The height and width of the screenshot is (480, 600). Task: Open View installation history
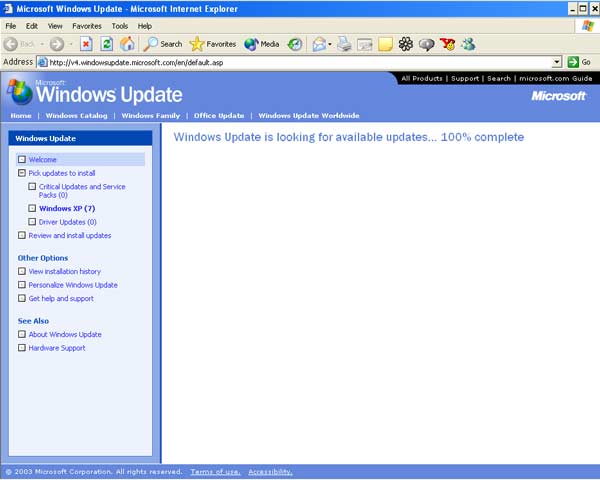[65, 271]
